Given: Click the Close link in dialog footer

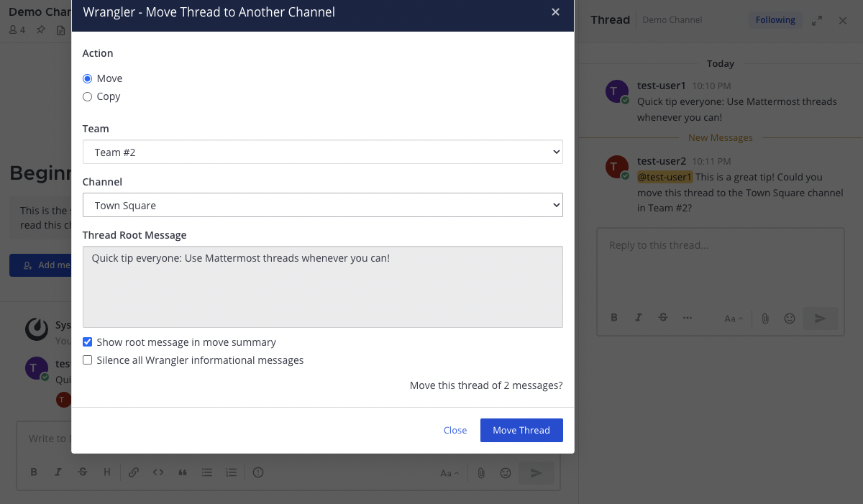Looking at the screenshot, I should click(x=455, y=430).
